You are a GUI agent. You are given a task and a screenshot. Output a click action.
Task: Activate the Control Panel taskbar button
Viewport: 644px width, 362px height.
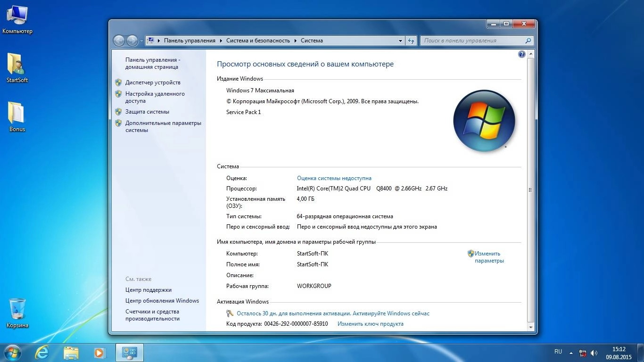129,353
